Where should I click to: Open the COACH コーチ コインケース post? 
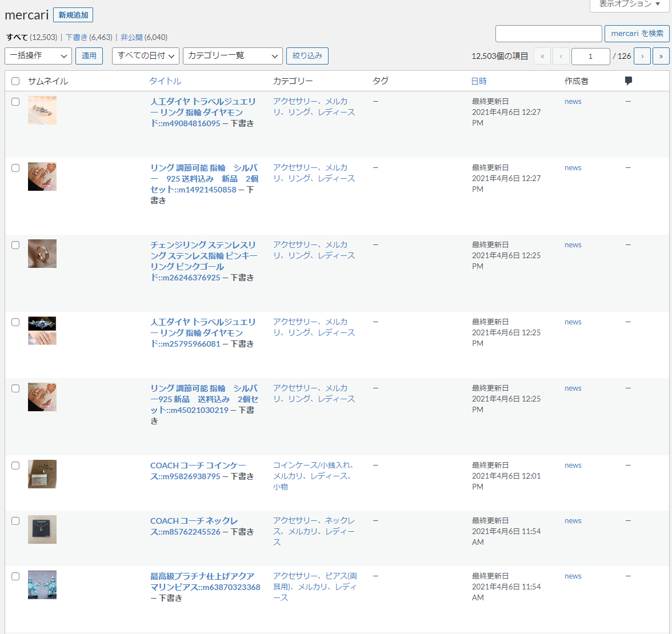pyautogui.click(x=198, y=471)
